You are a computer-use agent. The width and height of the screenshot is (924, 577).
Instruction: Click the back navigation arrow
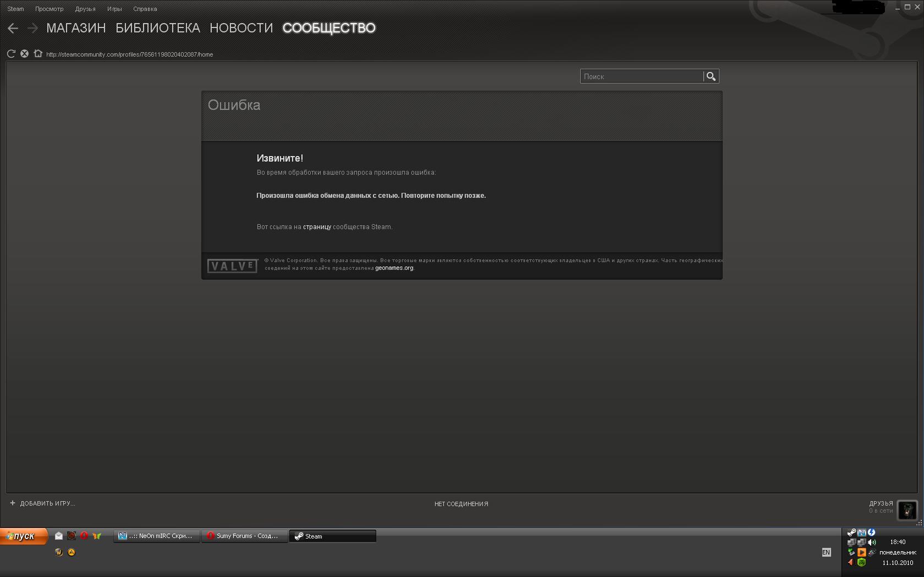click(13, 28)
